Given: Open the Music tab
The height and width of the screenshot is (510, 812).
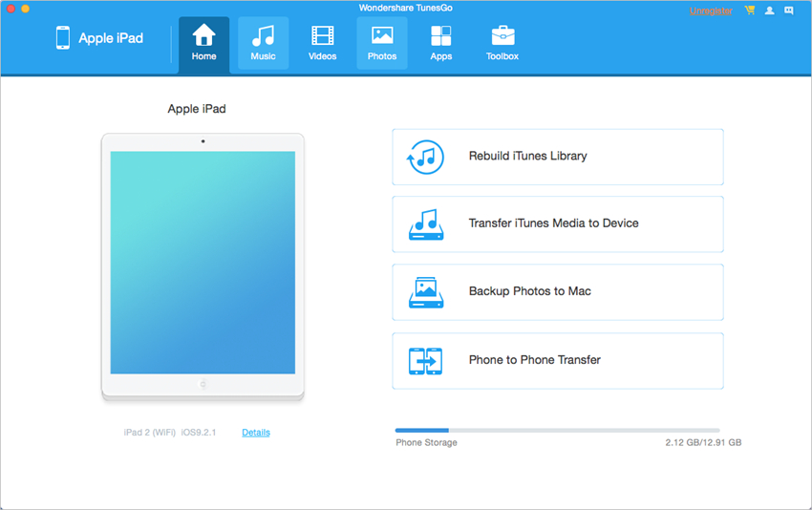Looking at the screenshot, I should pos(263,44).
